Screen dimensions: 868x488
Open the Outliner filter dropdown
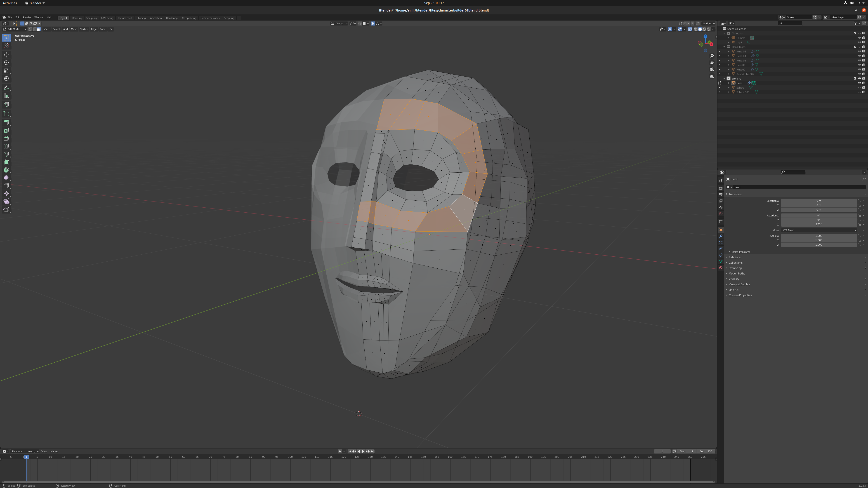(857, 23)
